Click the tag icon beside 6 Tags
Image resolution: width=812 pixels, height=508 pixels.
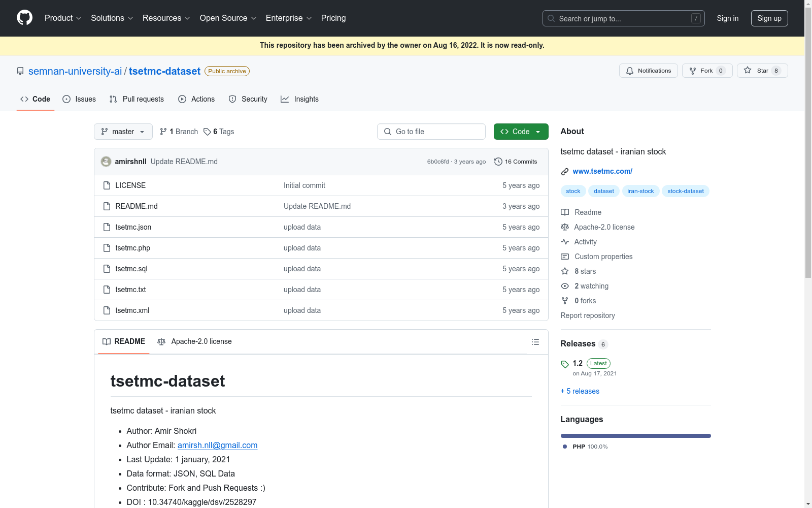(207, 132)
